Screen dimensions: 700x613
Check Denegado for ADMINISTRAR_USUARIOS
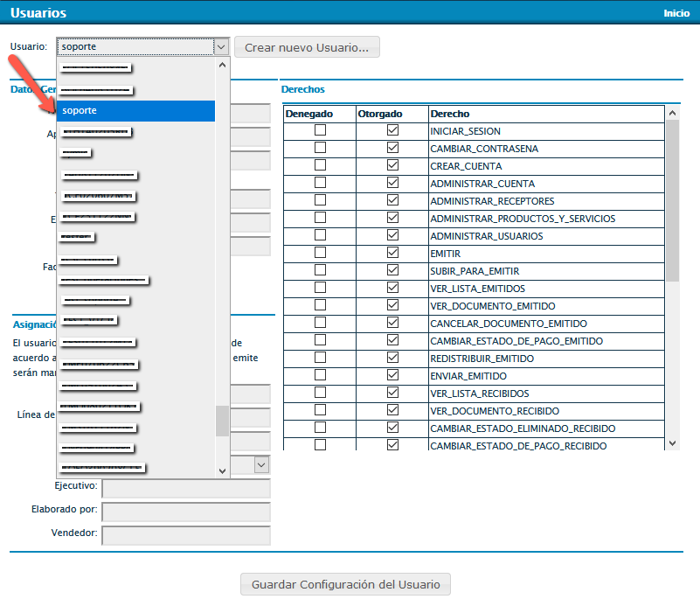click(320, 235)
